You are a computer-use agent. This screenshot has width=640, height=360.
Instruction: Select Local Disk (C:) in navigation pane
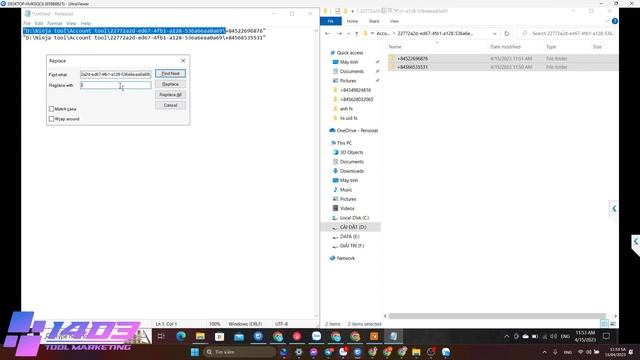[354, 218]
